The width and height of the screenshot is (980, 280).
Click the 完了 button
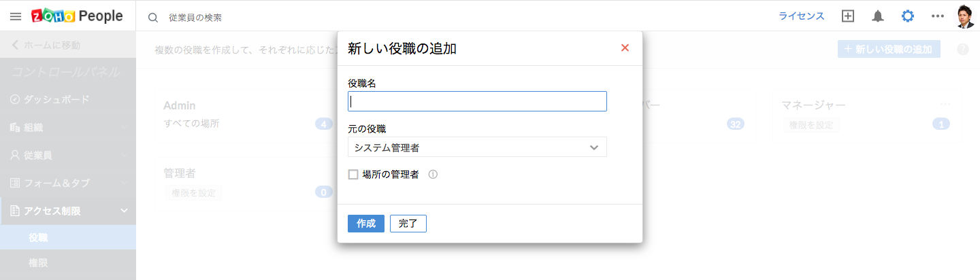(x=408, y=224)
